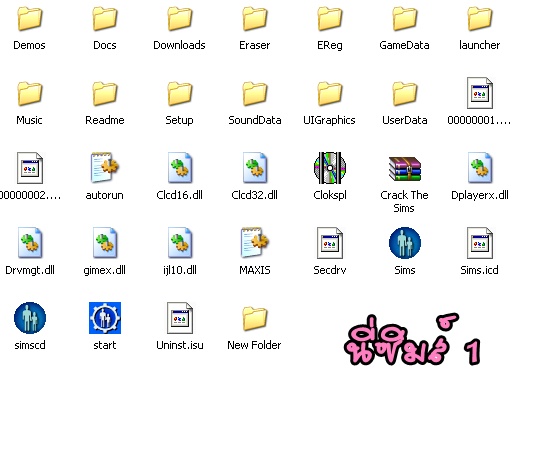Select the Downloads folder
Viewport: 545px width, 461px height.
tap(180, 18)
